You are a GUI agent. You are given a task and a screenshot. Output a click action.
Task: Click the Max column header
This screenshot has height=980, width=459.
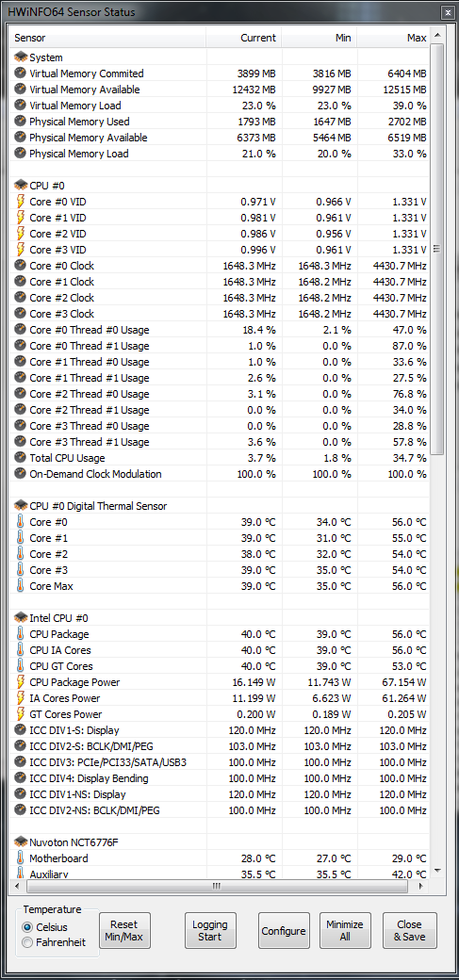pyautogui.click(x=394, y=38)
